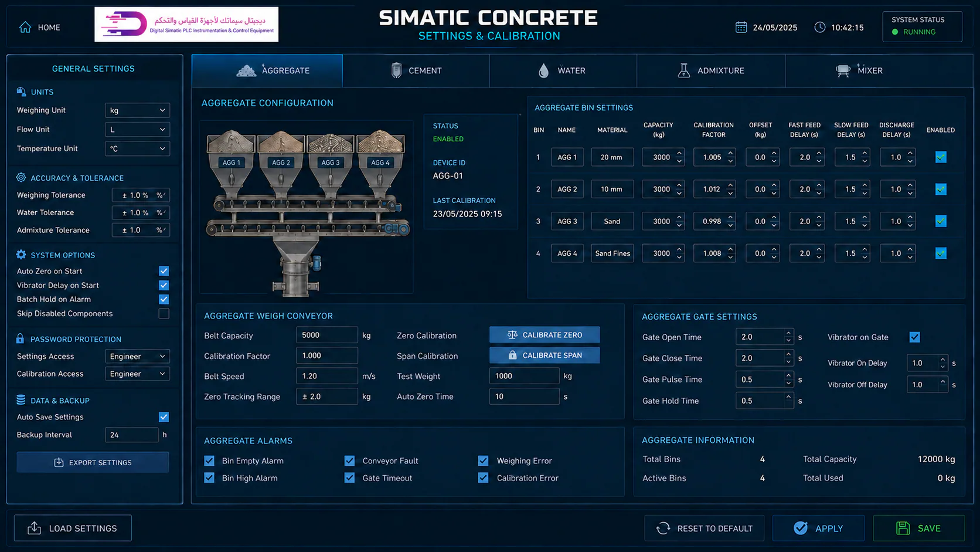Expand the Settings Access dropdown
Viewport: 980px width, 552px height.
click(x=138, y=356)
